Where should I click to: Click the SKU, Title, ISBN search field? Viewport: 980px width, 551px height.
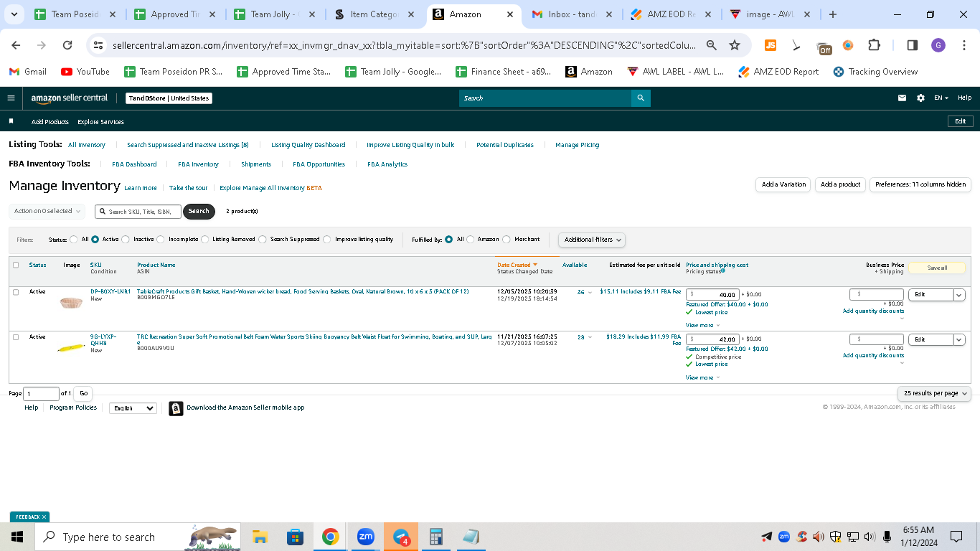coord(138,212)
